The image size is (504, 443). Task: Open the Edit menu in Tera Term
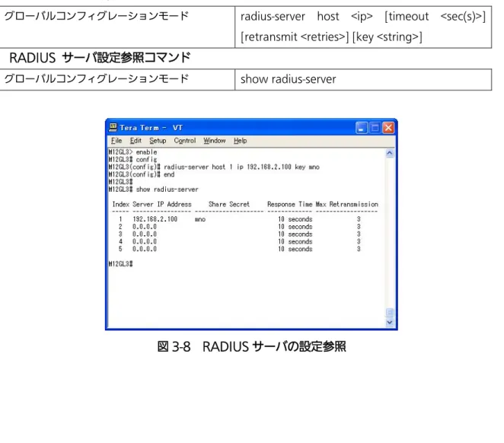[x=136, y=141]
